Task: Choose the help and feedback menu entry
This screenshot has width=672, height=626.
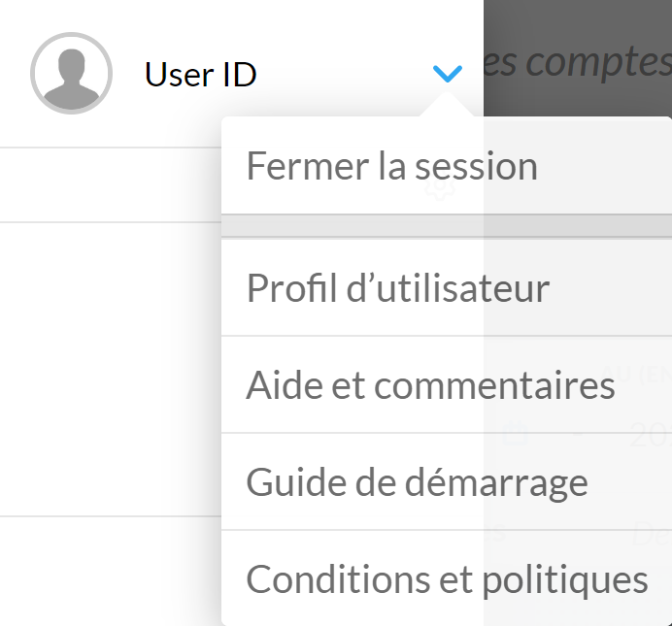Action: tap(430, 385)
